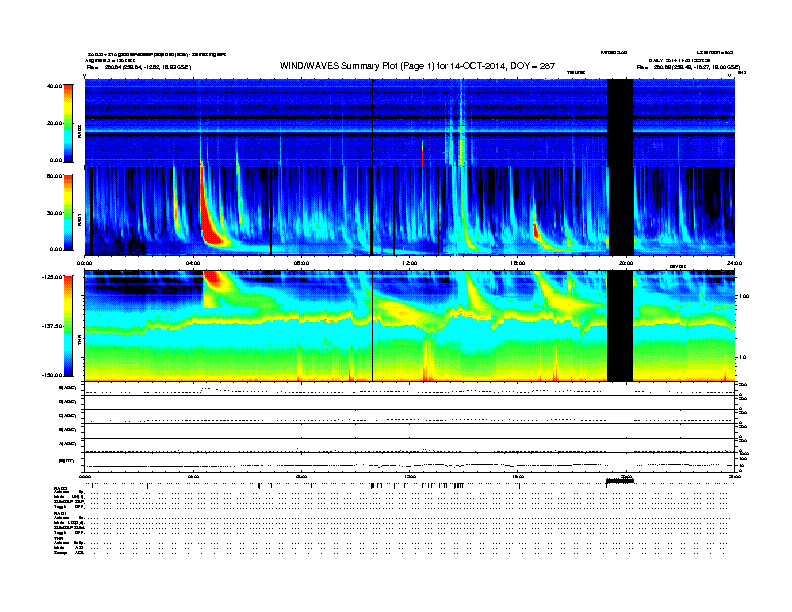
Task: Click the 40.00 label on RAD2 color scale
Action: coord(54,86)
